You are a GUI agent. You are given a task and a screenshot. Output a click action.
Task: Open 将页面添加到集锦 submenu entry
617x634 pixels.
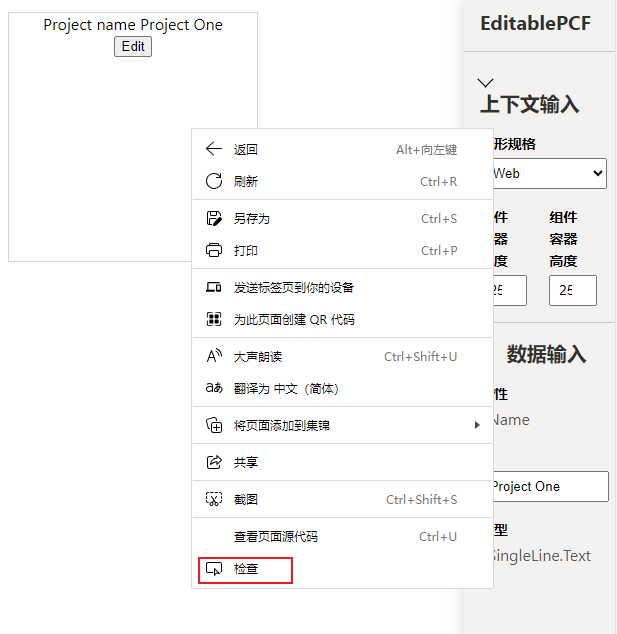tap(342, 425)
